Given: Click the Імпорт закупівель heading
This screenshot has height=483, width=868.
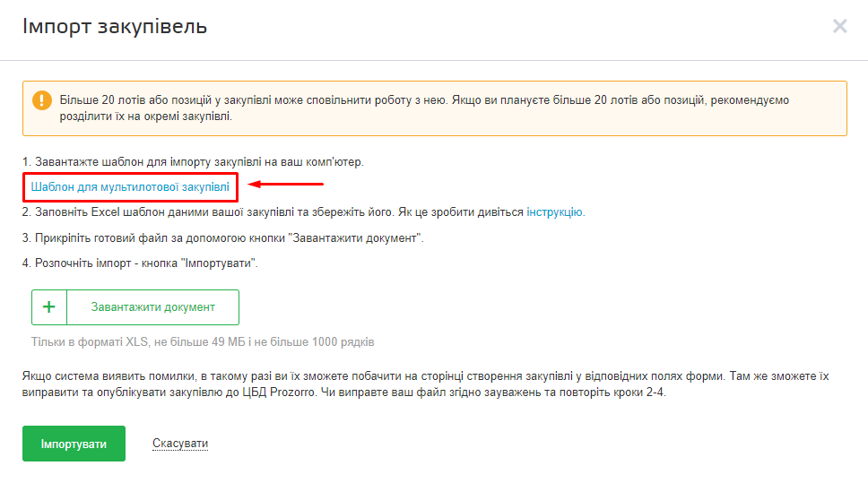Looking at the screenshot, I should click(115, 26).
